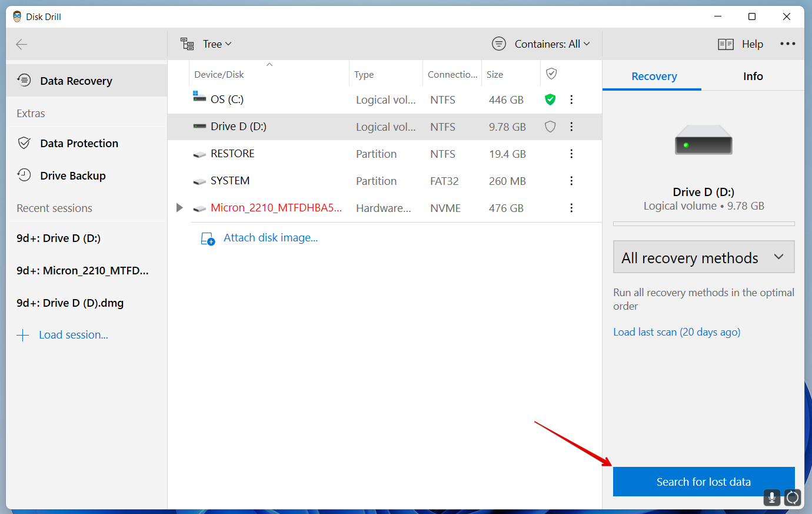Click the Tree hierarchy icon
Screen dimensions: 812x514
click(x=187, y=44)
